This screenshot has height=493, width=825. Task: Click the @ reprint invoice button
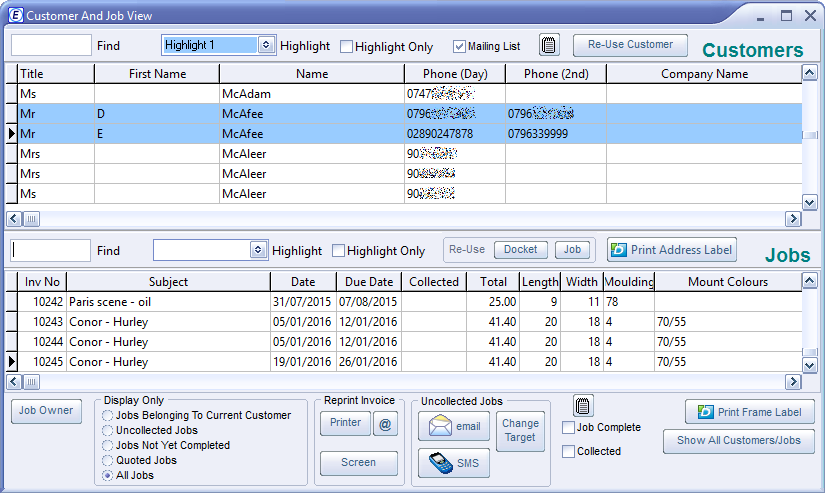click(386, 424)
